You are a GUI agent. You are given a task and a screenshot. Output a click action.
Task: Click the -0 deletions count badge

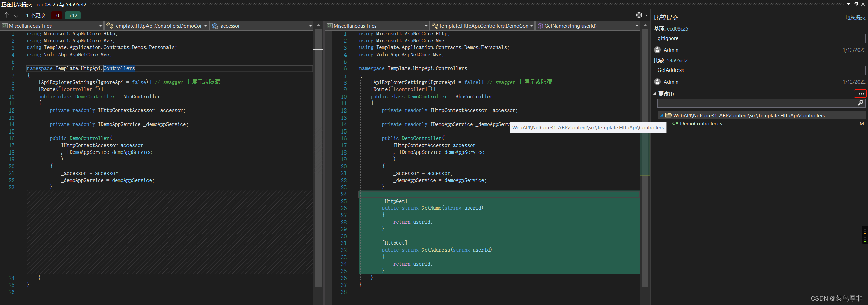coord(57,15)
